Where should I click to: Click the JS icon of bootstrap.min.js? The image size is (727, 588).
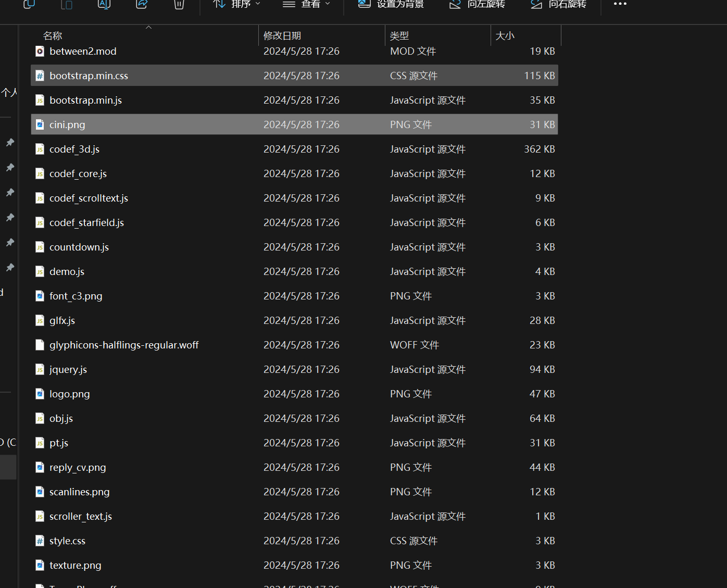[40, 100]
